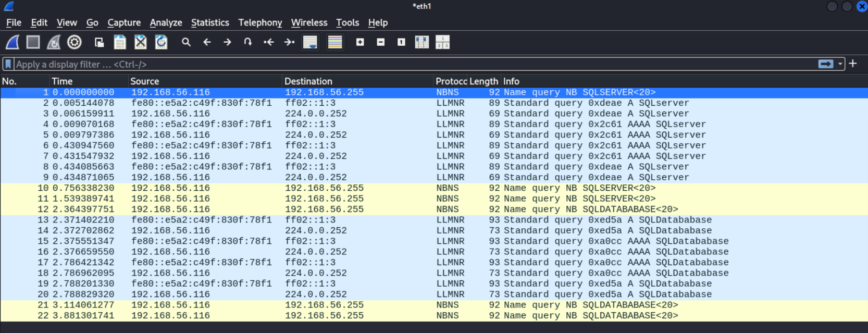The width and height of the screenshot is (868, 333).
Task: Reset text to normal size
Action: (x=401, y=42)
